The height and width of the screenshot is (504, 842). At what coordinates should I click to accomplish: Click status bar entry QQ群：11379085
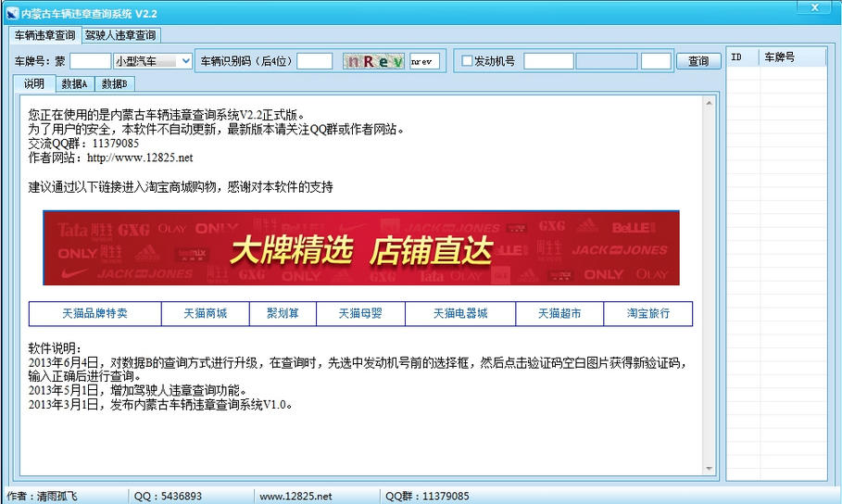(x=427, y=496)
